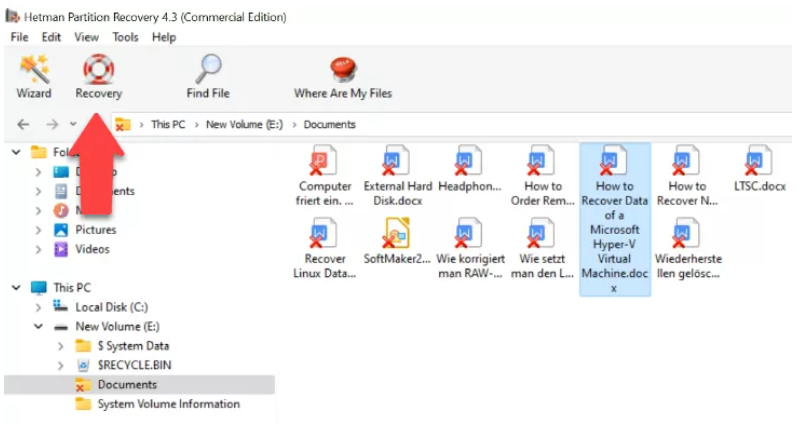Expand the $ System Data folder
Viewport: 807px width, 442px height.
60,346
